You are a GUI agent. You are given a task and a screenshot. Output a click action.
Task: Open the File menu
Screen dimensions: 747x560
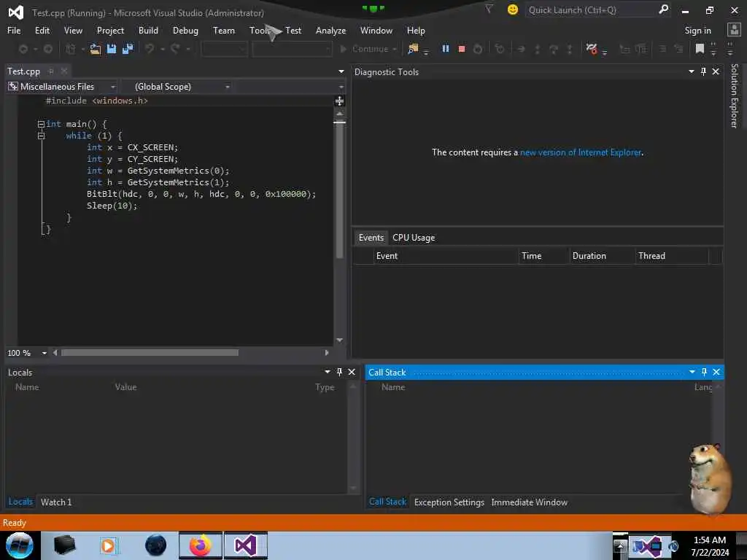click(x=14, y=31)
